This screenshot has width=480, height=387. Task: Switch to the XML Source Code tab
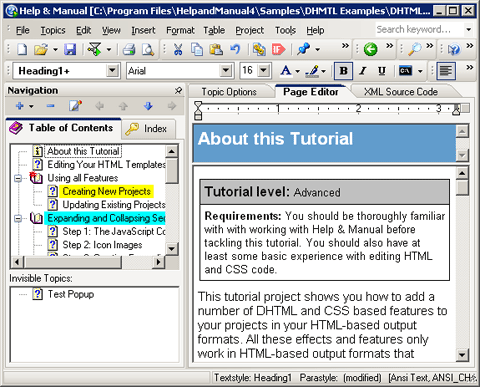(401, 92)
